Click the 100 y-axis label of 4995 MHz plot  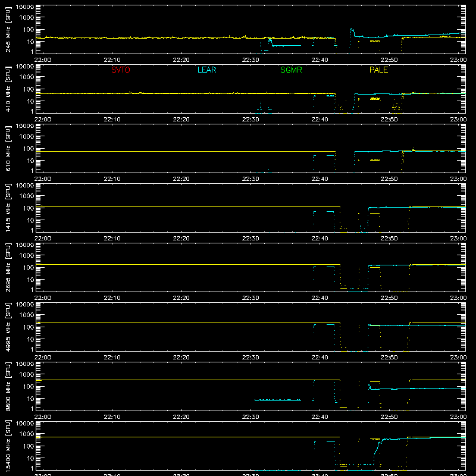29,327
